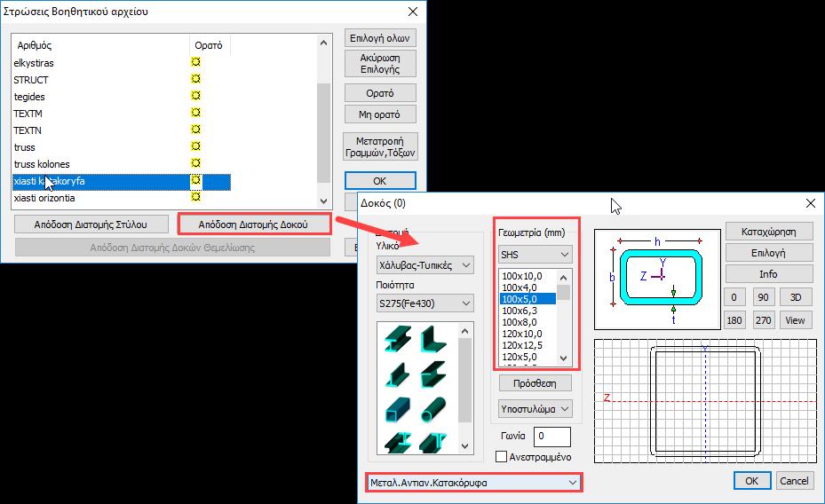Toggle visibility sun icon for truss layer

coord(195,146)
